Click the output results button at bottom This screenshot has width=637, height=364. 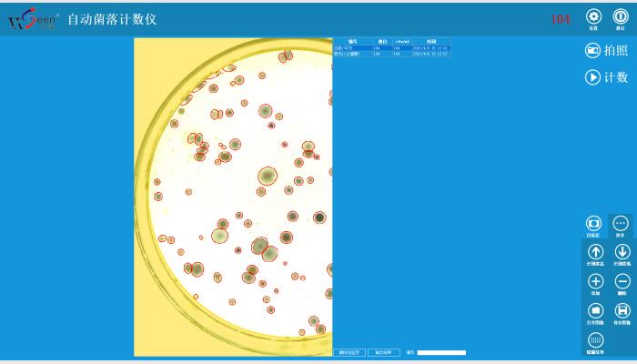click(383, 352)
